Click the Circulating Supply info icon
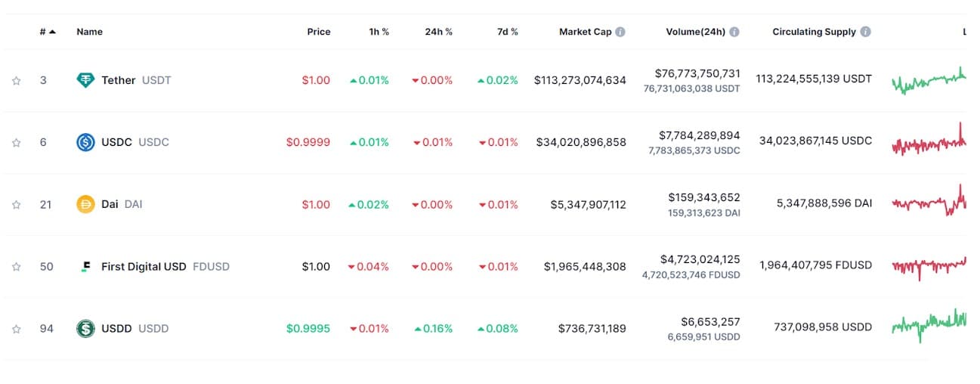Viewport: 980px width, 384px height. pyautogui.click(x=865, y=32)
